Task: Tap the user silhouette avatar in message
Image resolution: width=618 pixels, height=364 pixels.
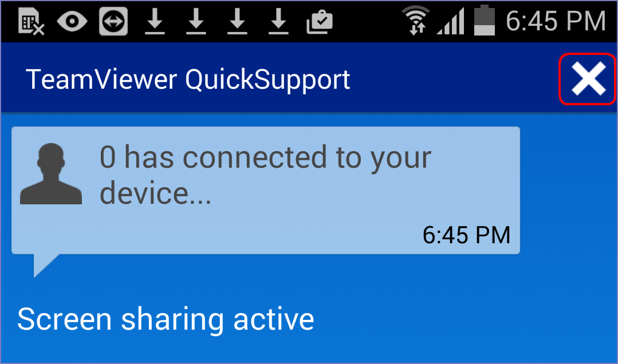Action: coord(51,174)
